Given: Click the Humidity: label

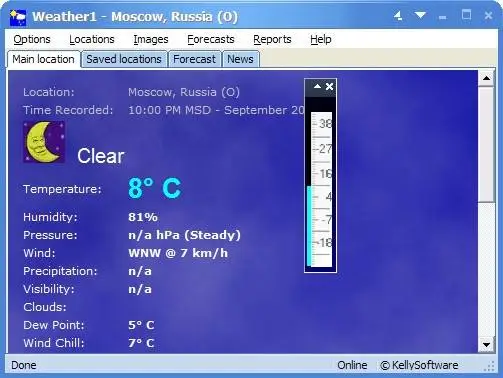Looking at the screenshot, I should point(50,217).
